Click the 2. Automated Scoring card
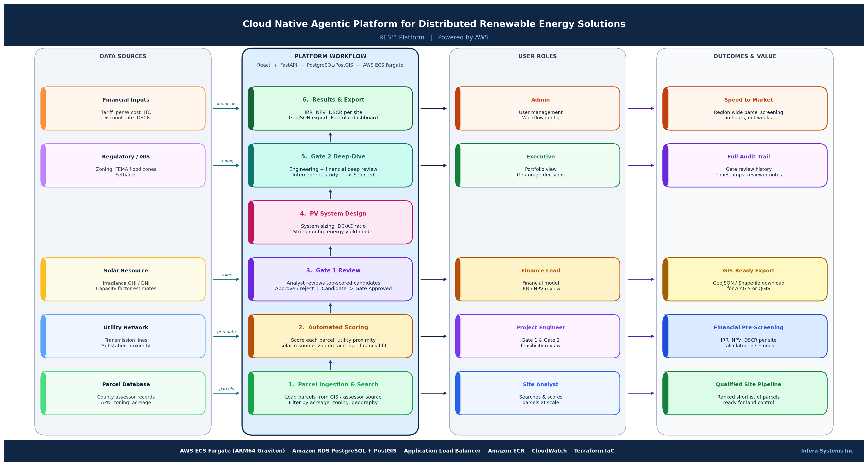Viewport: 868px width, 466px height. tap(330, 336)
